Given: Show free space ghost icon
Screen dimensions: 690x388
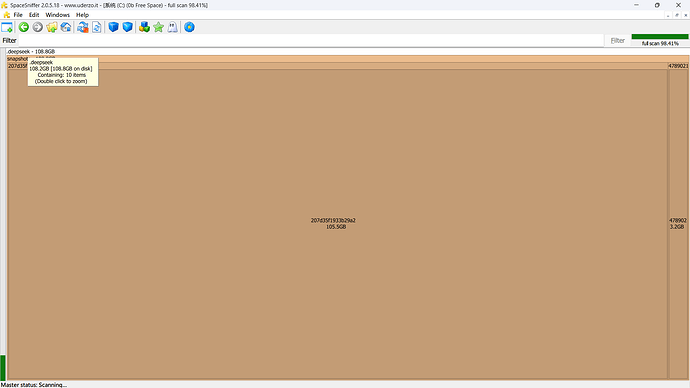Looking at the screenshot, I should (172, 27).
